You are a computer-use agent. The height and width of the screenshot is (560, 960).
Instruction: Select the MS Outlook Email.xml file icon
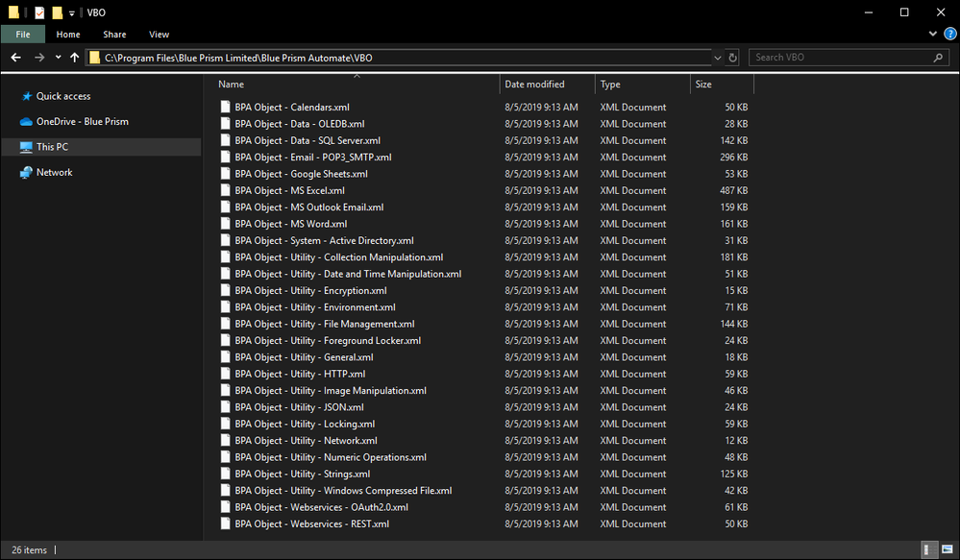[x=225, y=207]
